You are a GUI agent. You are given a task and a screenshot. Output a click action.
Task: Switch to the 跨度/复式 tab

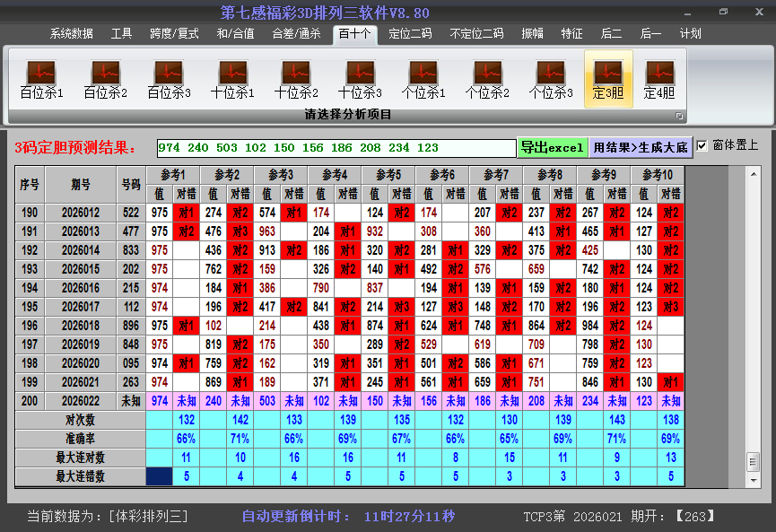174,34
